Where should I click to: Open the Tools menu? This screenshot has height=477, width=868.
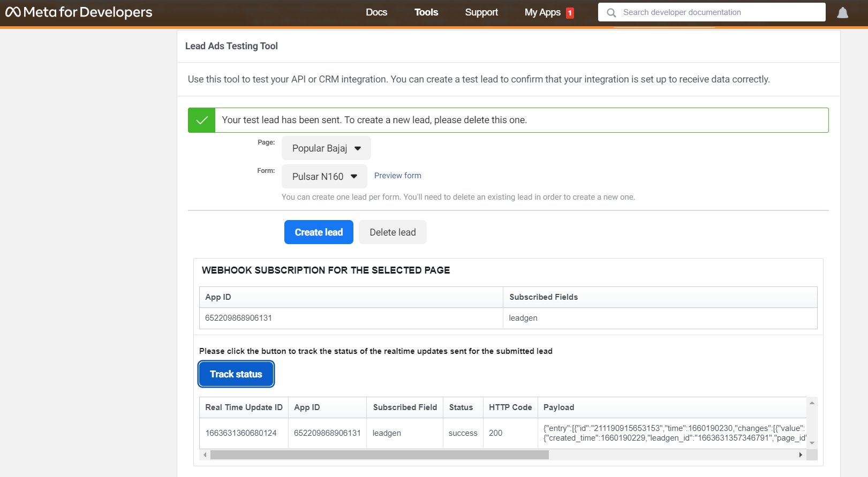(426, 12)
